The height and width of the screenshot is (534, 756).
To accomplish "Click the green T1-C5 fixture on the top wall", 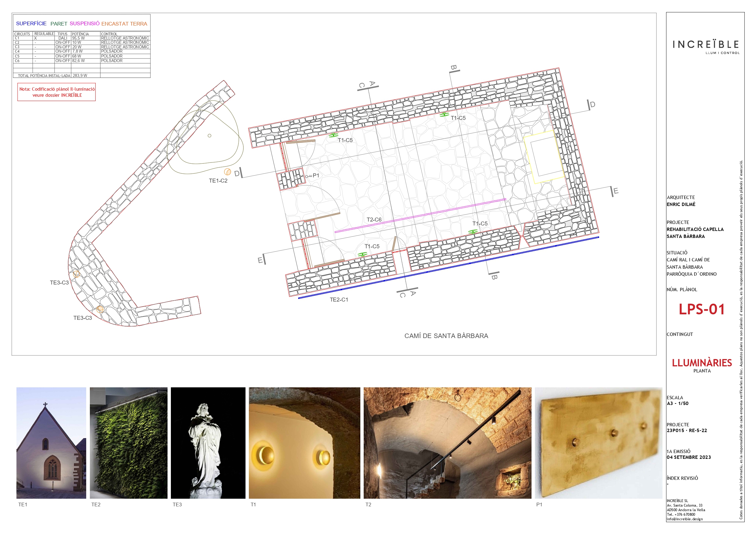I will (444, 114).
